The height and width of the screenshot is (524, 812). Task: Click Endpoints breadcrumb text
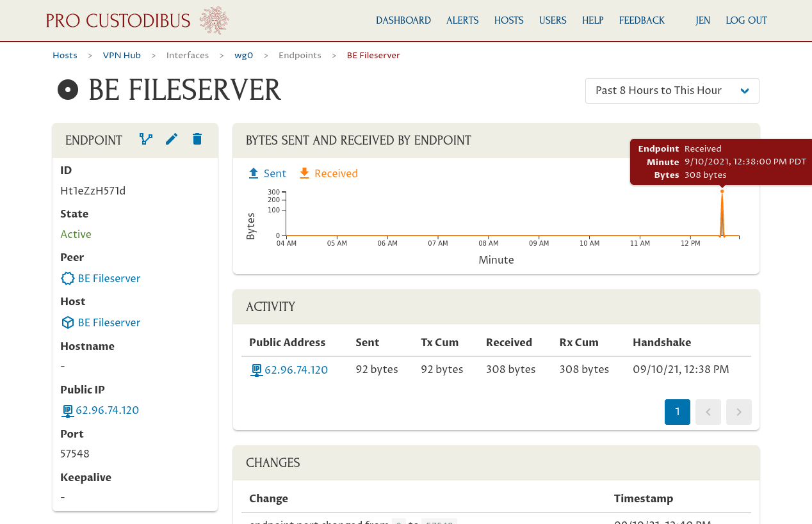(300, 56)
